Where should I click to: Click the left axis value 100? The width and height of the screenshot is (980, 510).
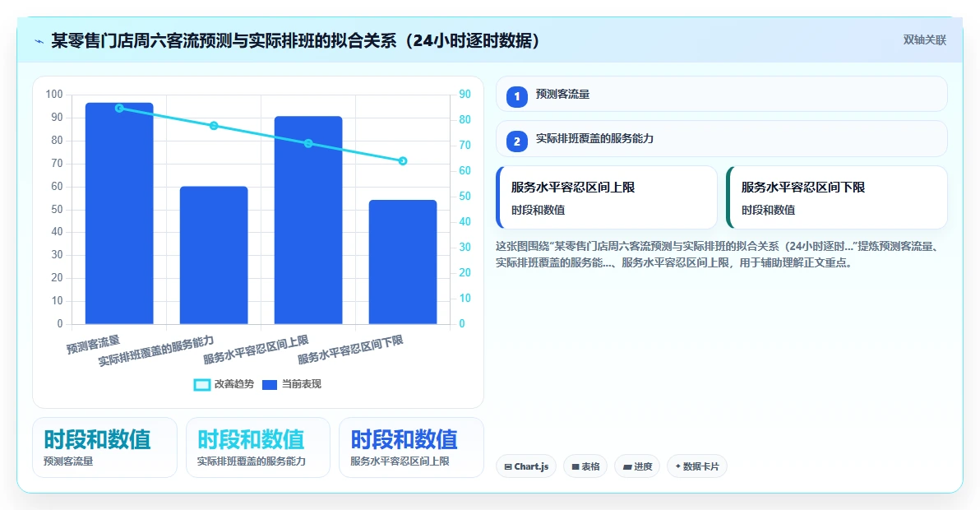click(x=54, y=95)
